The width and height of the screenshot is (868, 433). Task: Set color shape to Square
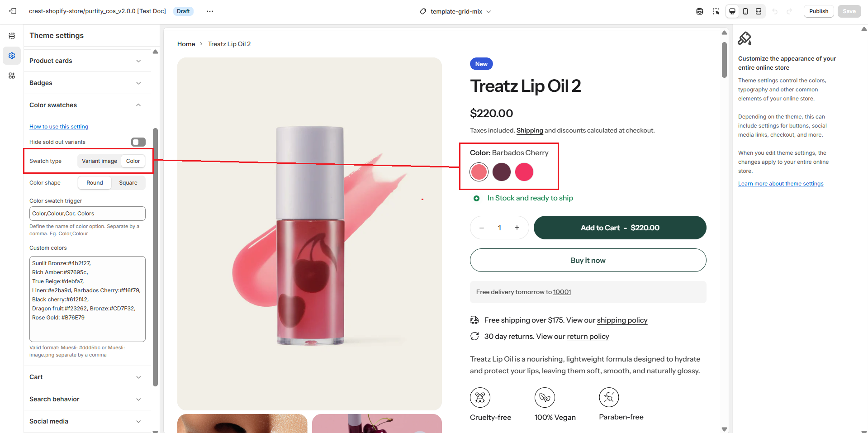(x=128, y=183)
